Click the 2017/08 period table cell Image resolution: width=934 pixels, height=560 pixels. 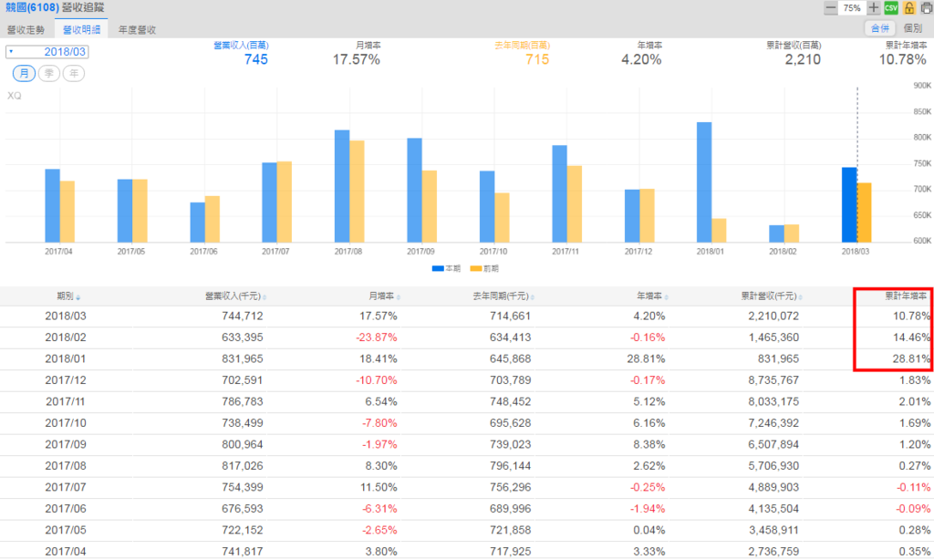tap(66, 466)
